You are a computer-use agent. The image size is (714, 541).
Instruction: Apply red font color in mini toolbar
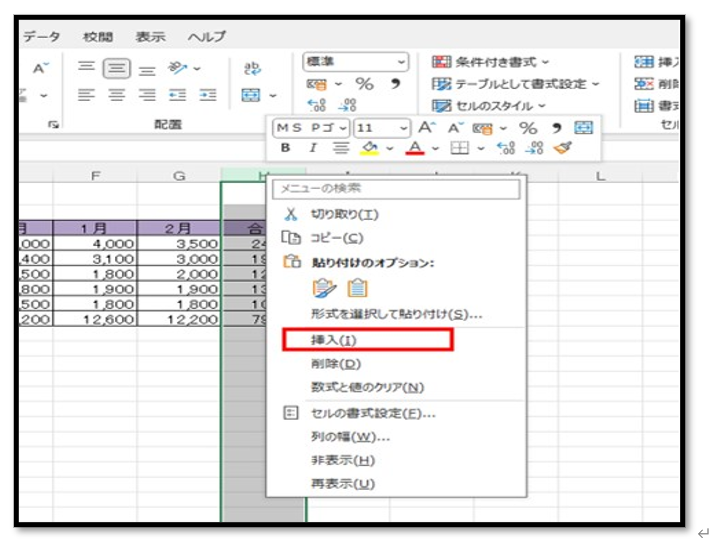click(x=415, y=148)
